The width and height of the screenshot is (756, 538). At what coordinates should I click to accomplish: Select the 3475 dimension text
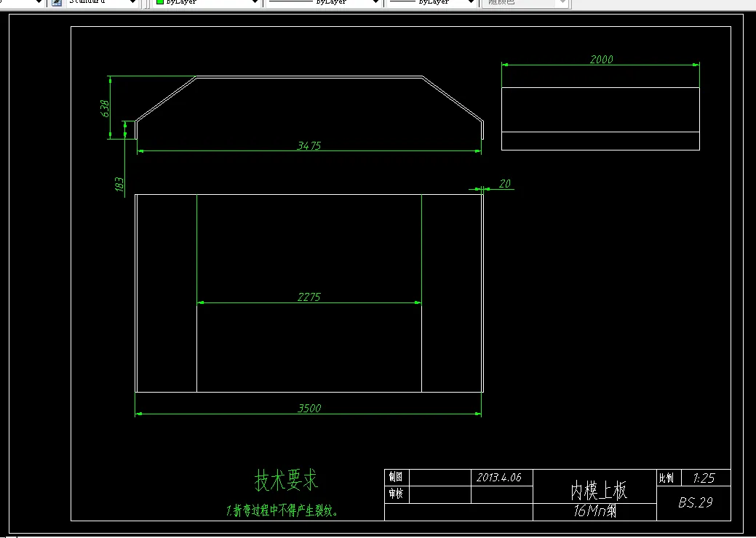309,145
